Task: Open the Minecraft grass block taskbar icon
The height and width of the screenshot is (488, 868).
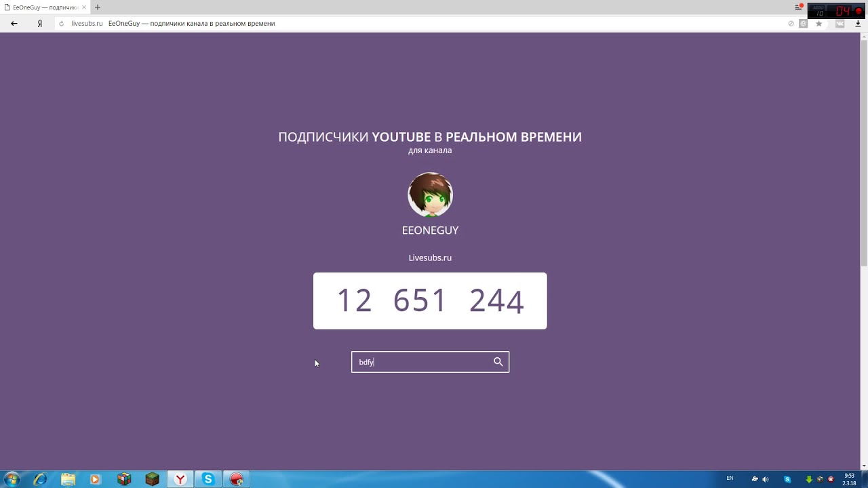Action: [x=152, y=479]
